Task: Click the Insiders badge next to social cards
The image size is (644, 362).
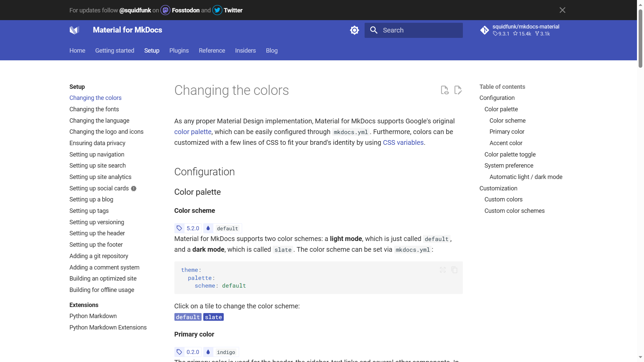Action: (134, 189)
